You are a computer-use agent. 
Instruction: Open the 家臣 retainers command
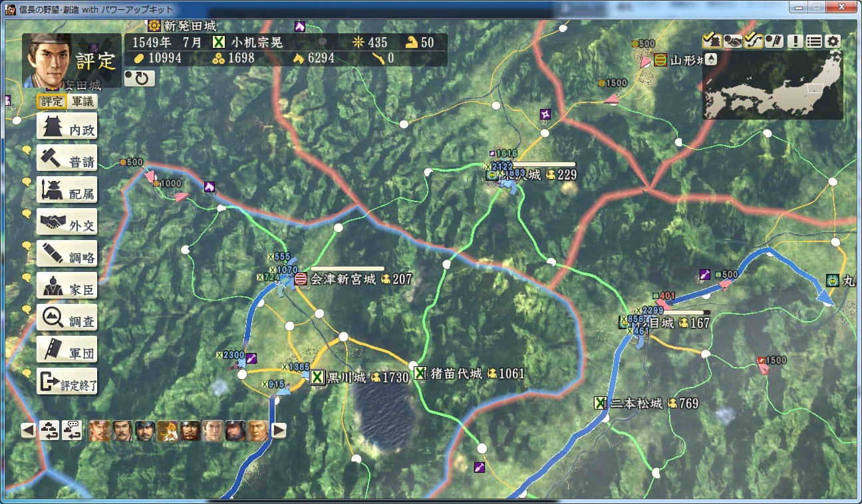67,287
